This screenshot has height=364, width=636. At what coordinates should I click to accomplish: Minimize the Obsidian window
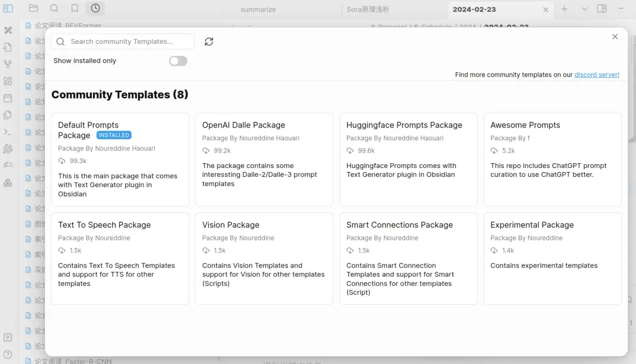coord(621,9)
